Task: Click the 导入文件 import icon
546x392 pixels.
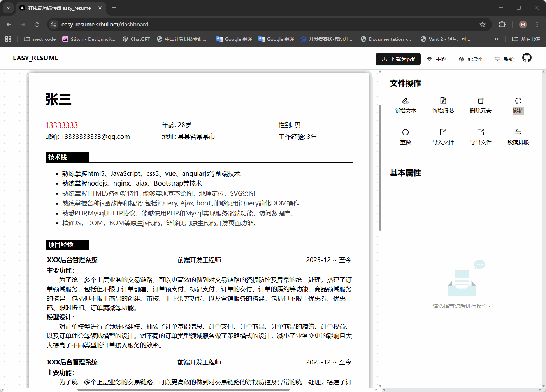Action: tap(443, 132)
